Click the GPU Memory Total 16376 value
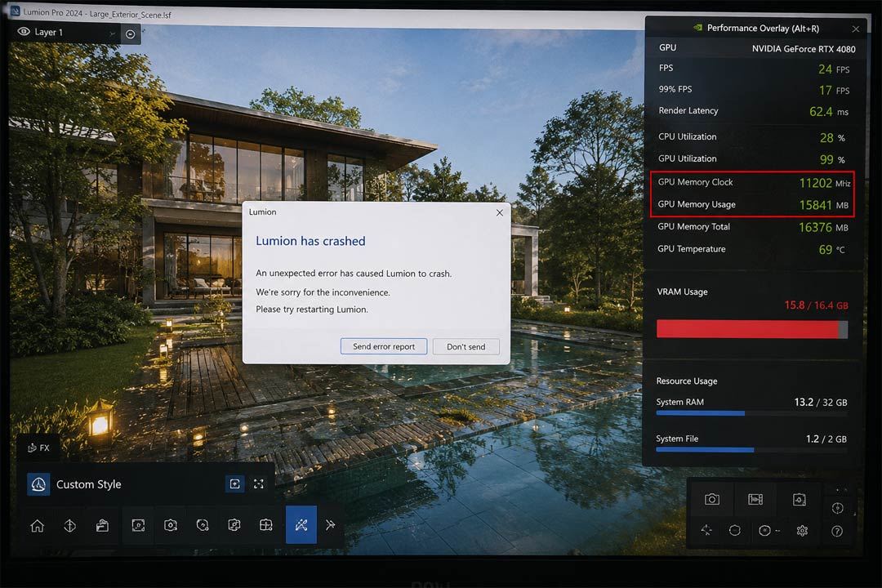Viewport: 882px width, 588px height. [x=815, y=227]
